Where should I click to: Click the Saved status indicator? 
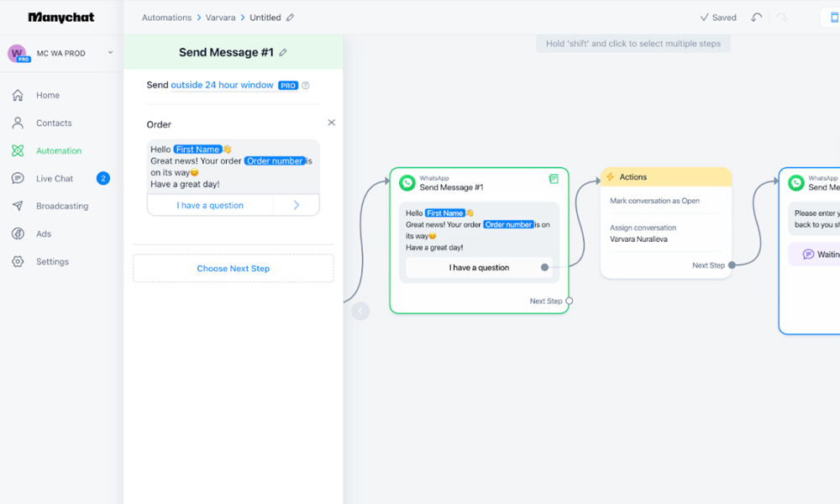pos(718,17)
